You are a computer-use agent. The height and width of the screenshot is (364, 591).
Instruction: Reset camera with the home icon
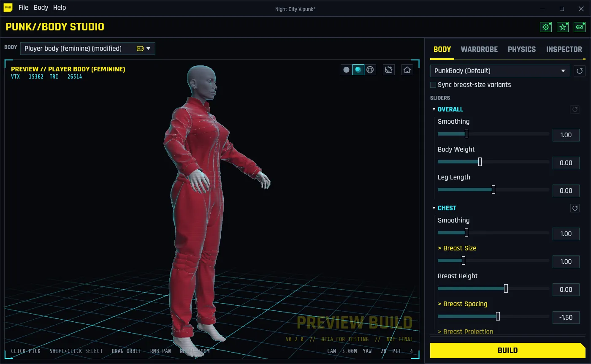[407, 70]
